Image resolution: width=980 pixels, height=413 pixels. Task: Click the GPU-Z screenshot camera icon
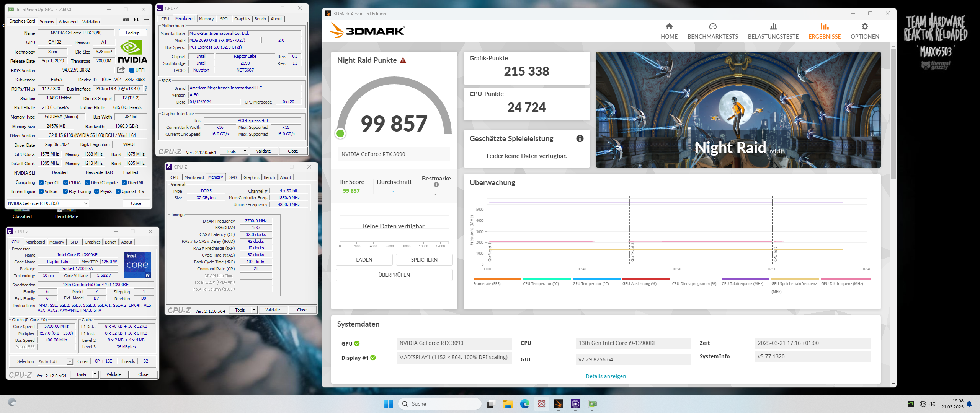126,20
